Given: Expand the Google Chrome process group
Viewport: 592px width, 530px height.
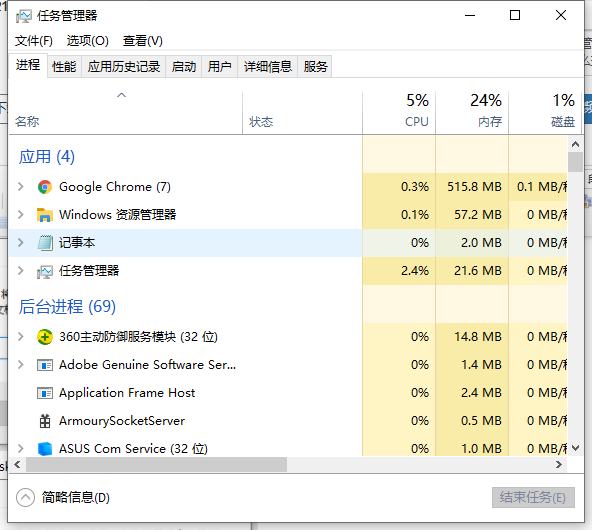Looking at the screenshot, I should point(21,186).
